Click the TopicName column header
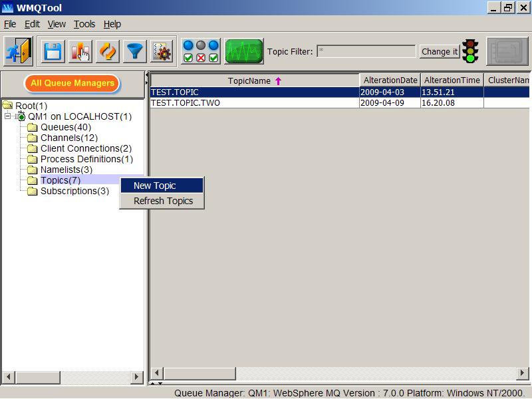The height and width of the screenshot is (399, 532). point(255,80)
